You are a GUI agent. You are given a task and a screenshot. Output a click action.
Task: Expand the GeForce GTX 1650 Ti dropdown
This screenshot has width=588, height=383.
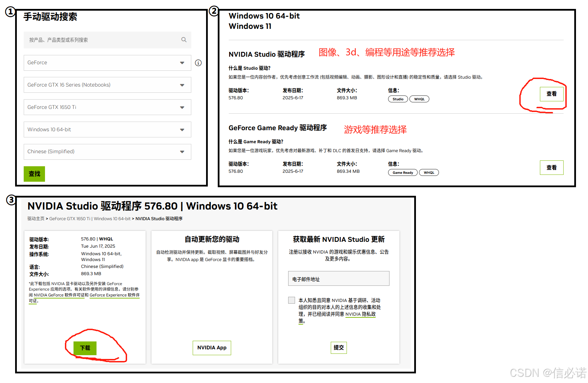[107, 107]
